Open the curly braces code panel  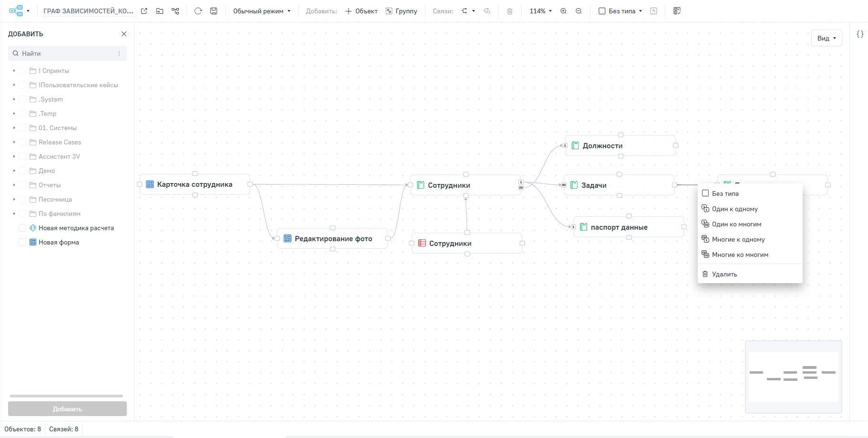point(859,34)
